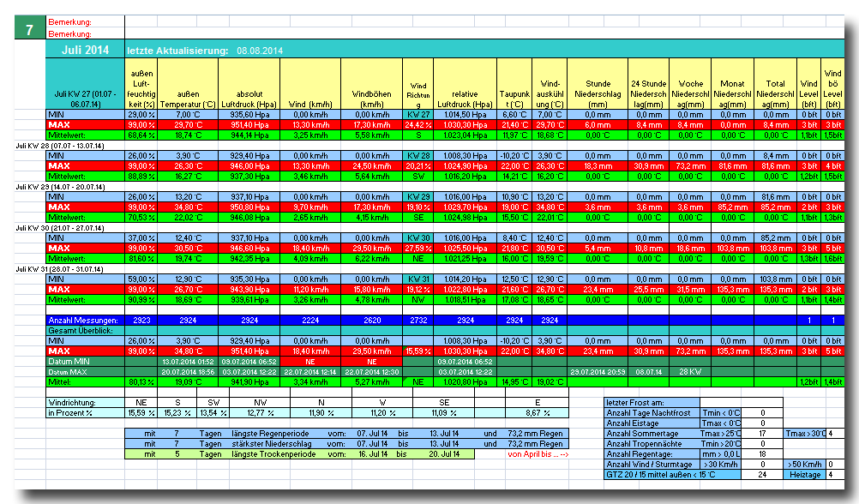The image size is (859, 504).
Task: Click the 'letzter Frost am:' label
Action: point(652,403)
